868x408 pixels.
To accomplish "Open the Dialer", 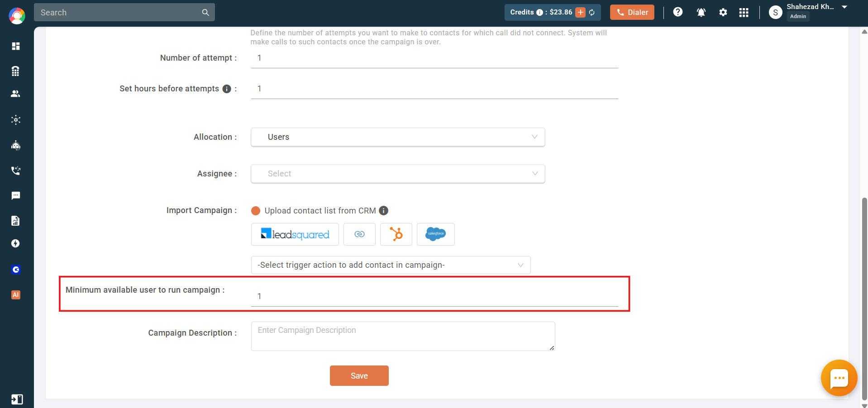I will 632,12.
